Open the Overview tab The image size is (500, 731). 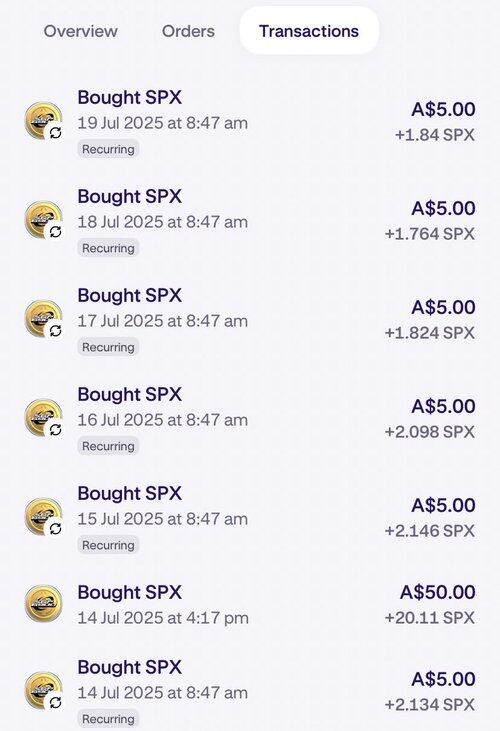[81, 31]
